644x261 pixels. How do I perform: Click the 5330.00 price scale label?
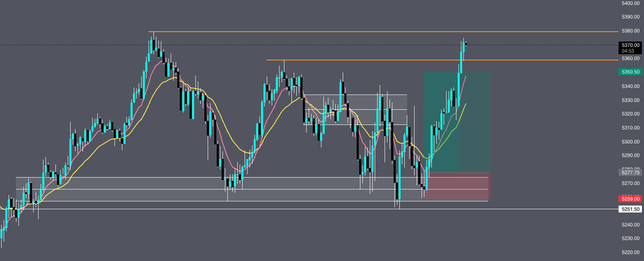(x=630, y=100)
